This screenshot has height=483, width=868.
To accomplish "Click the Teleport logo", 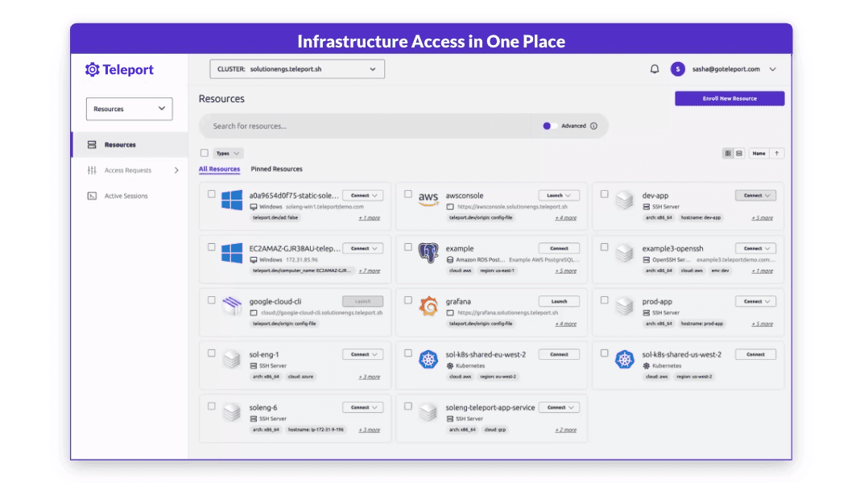I will point(119,70).
